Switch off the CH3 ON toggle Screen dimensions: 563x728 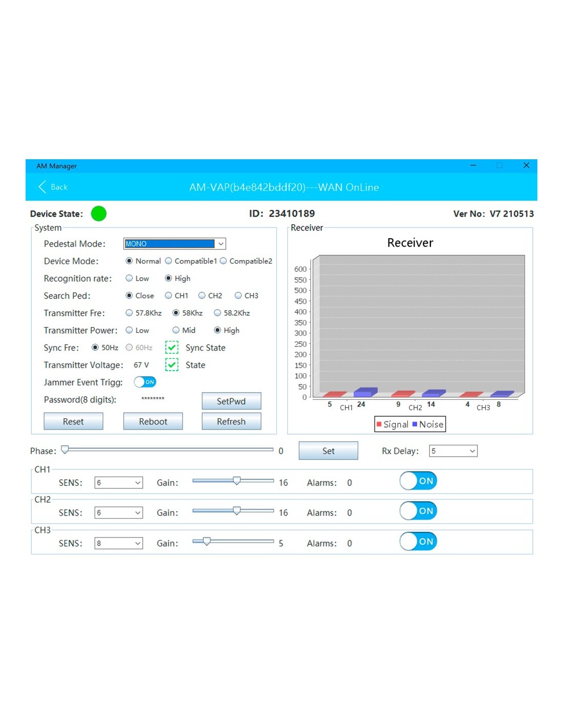point(418,541)
